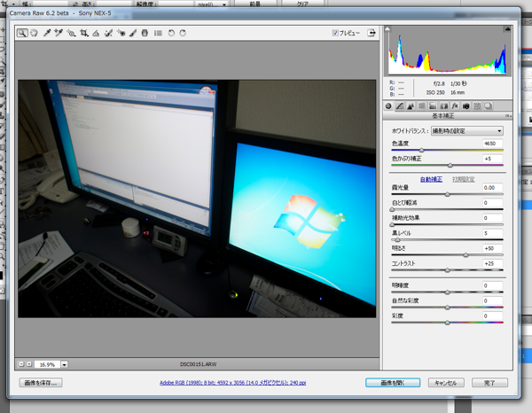The width and height of the screenshot is (532, 413).
Task: Open the Camera Calibration tab
Action: [x=466, y=106]
